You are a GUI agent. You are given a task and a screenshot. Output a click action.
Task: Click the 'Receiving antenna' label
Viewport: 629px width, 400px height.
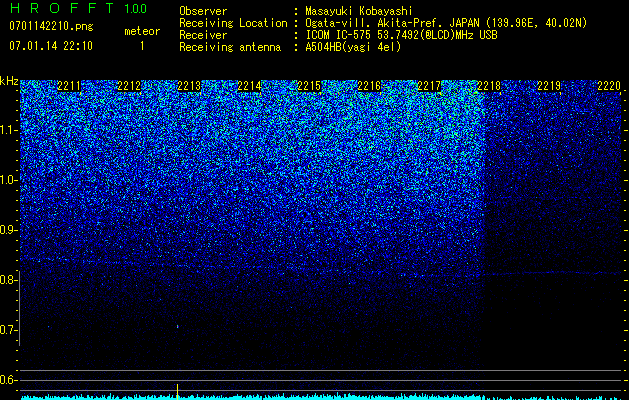[x=230, y=47]
